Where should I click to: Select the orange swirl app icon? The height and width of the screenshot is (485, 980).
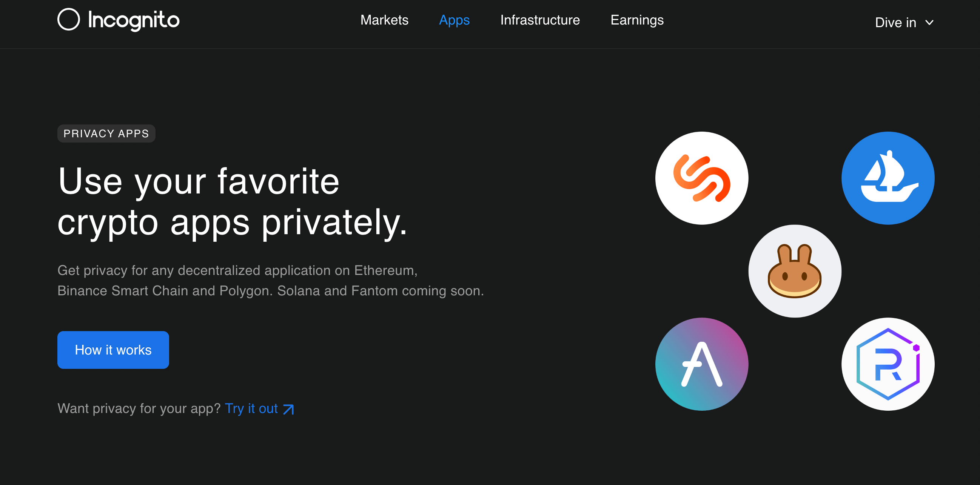[701, 178]
